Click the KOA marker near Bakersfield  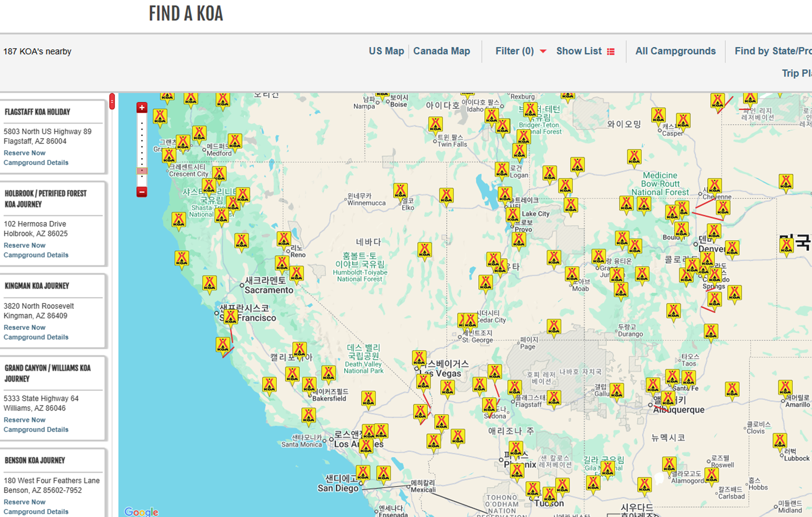(309, 384)
